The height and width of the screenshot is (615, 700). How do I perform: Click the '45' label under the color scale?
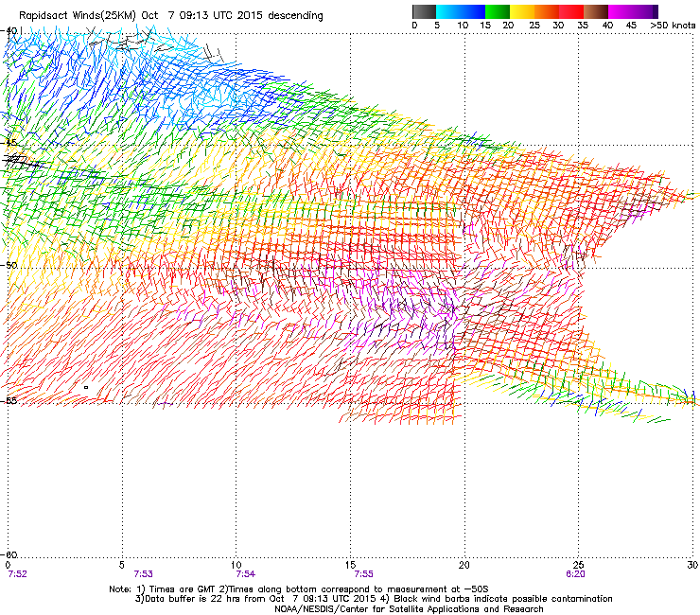tap(631, 26)
